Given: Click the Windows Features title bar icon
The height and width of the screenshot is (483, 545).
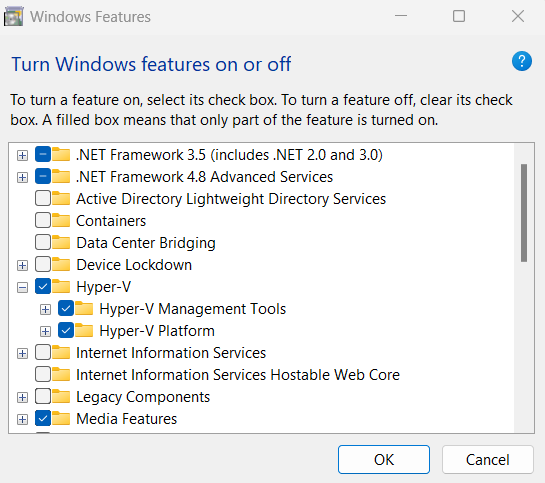Looking at the screenshot, I should point(14,16).
